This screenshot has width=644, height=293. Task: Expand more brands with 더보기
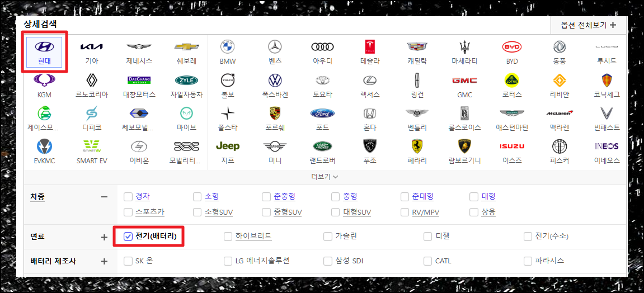tap(325, 177)
